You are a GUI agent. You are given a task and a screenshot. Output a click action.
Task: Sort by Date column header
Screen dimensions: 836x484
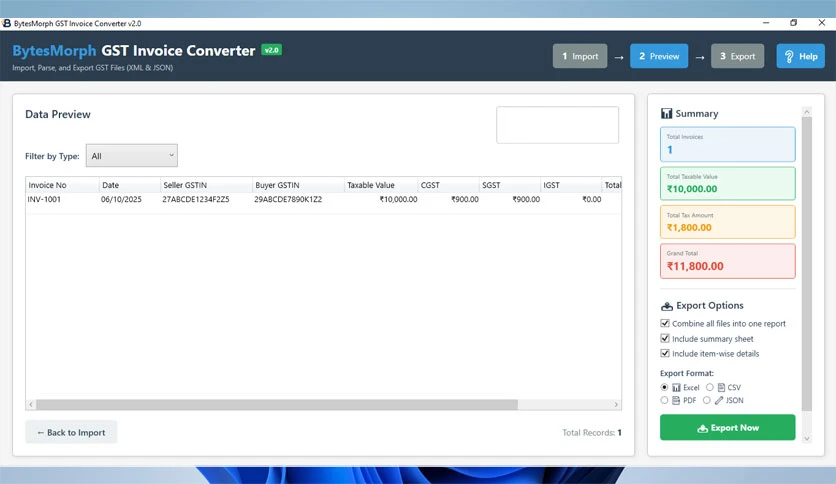click(130, 185)
